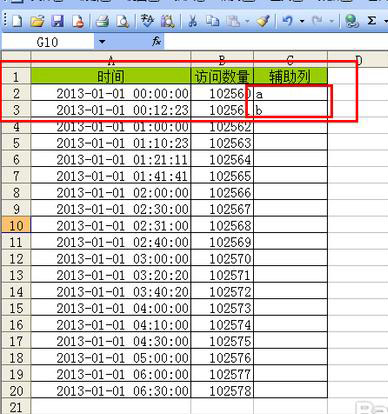Expand the Redo history dropdown
The image size is (388, 414).
click(x=332, y=21)
